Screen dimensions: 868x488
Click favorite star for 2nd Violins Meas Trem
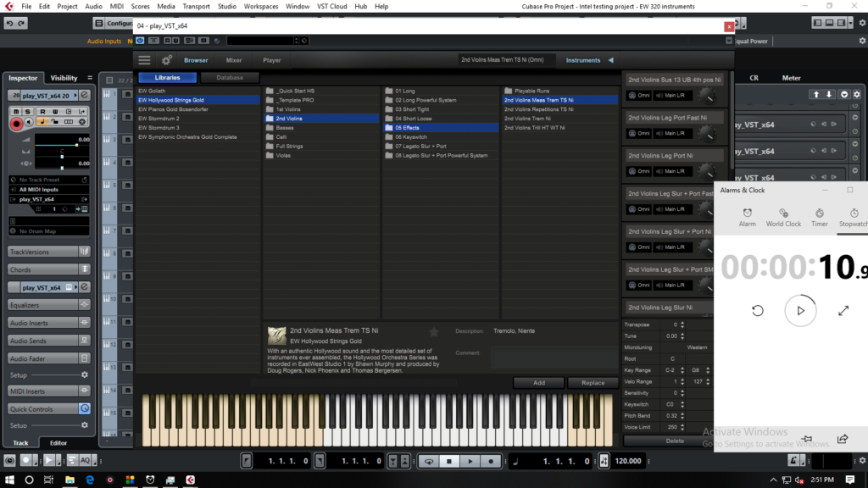[434, 331]
